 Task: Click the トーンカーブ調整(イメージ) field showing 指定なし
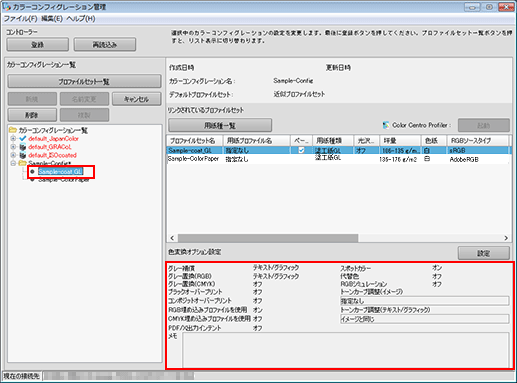click(x=424, y=301)
